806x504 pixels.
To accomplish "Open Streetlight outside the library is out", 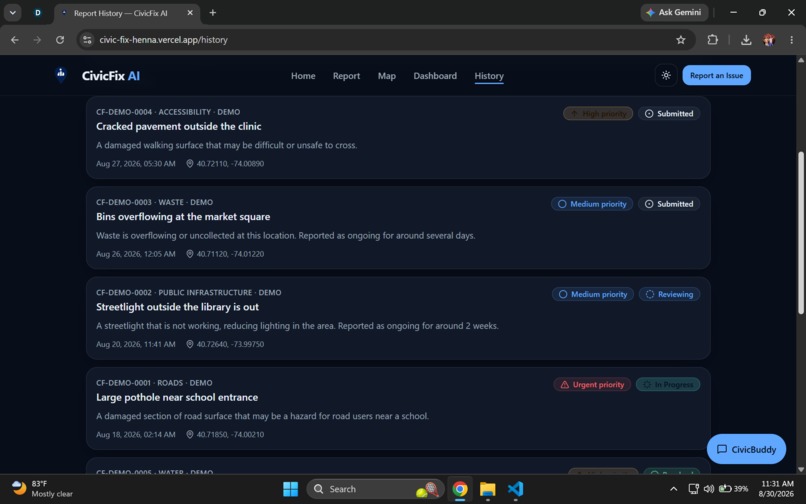I will point(177,307).
